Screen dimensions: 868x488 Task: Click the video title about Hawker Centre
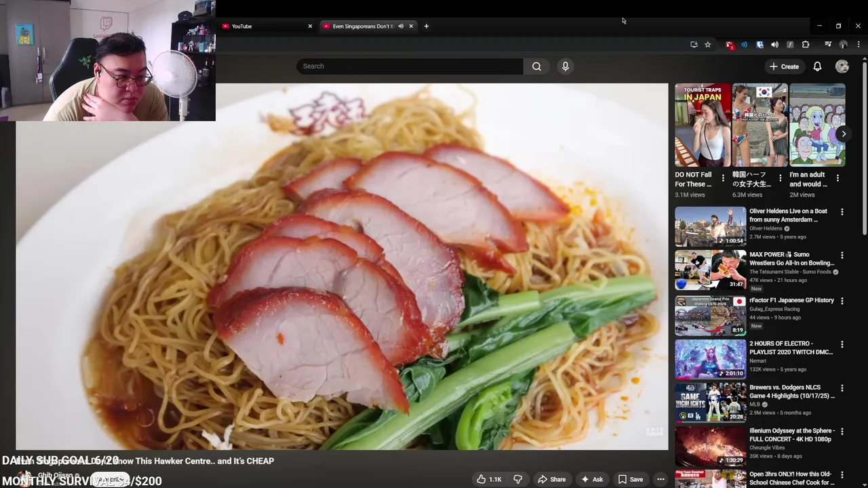pos(145,461)
